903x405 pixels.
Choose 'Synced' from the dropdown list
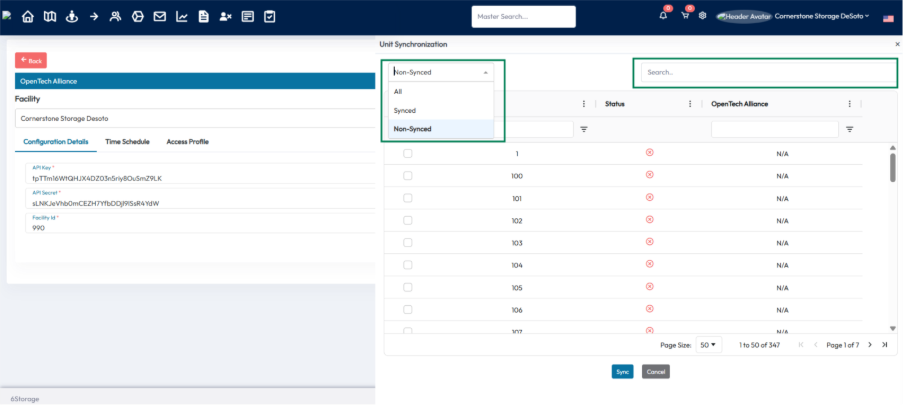point(405,110)
